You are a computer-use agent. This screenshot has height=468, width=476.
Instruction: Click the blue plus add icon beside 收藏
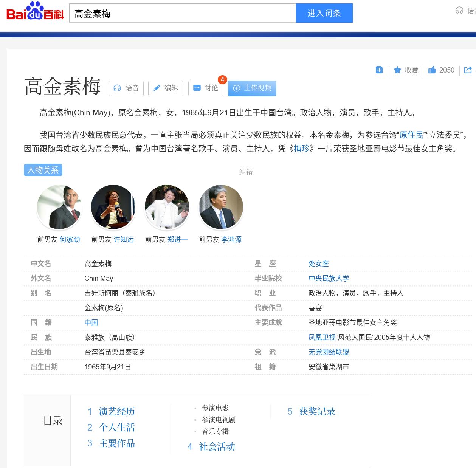379,70
